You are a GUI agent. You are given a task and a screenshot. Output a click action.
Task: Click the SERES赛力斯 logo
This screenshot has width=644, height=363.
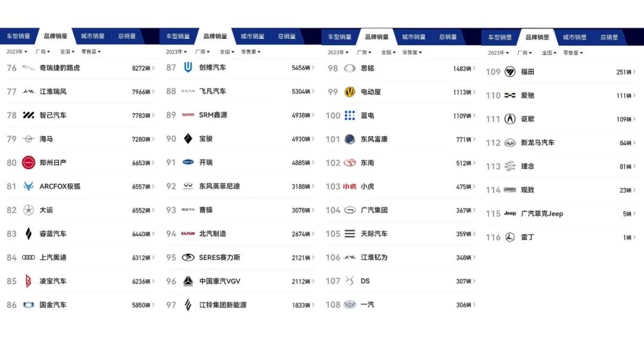tap(188, 257)
